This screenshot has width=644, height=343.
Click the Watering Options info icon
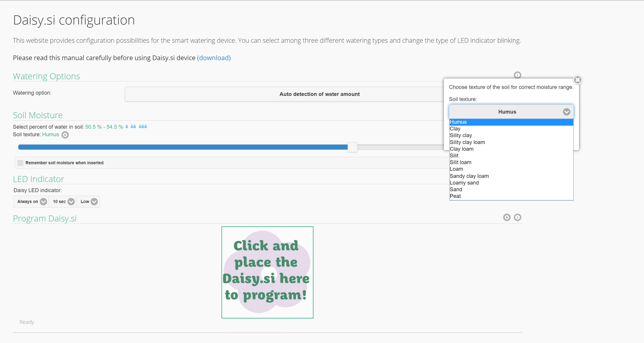pos(517,75)
